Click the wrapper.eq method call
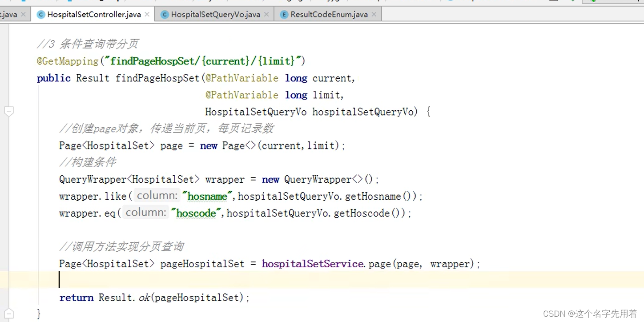Screen dimensions: 644x322 coord(88,213)
